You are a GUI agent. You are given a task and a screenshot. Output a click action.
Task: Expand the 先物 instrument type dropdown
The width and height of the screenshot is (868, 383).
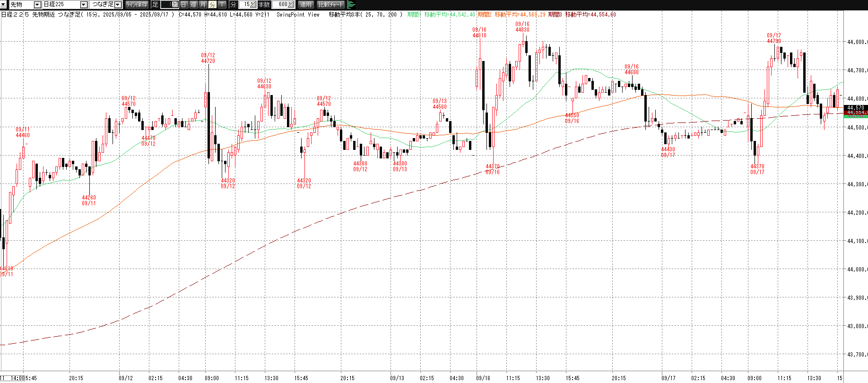pos(37,5)
